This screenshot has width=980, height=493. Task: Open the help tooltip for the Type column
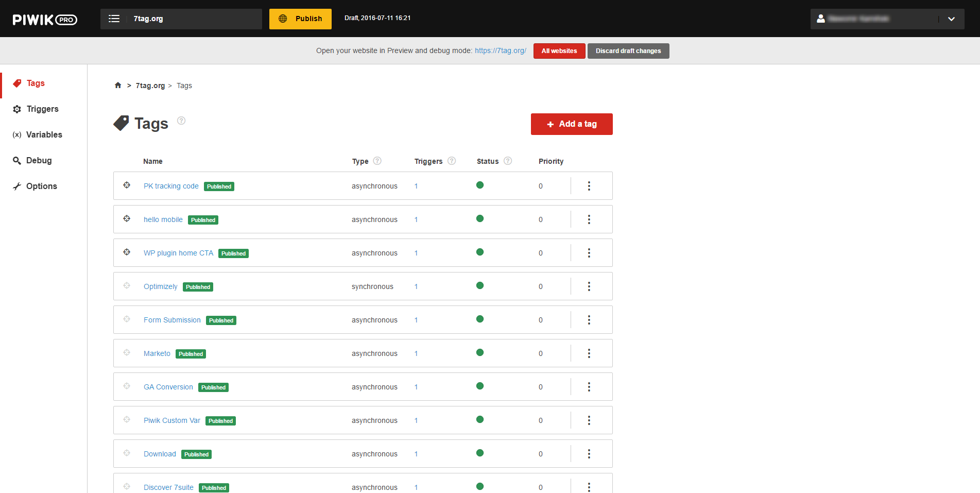[376, 161]
